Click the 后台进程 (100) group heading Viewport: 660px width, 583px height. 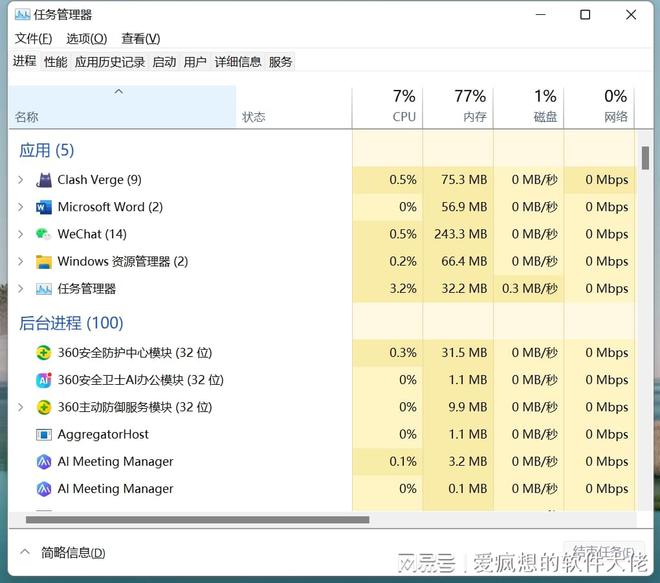[x=71, y=323]
